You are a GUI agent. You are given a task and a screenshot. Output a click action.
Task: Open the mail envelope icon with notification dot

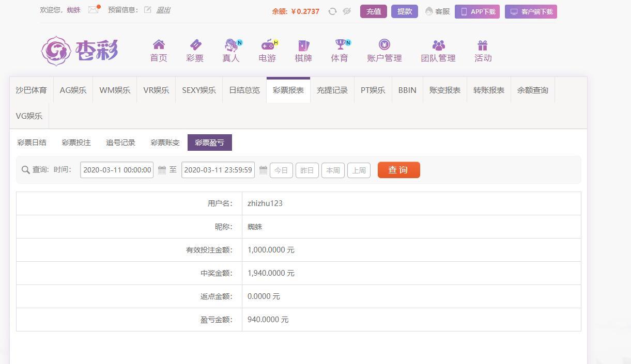click(94, 9)
